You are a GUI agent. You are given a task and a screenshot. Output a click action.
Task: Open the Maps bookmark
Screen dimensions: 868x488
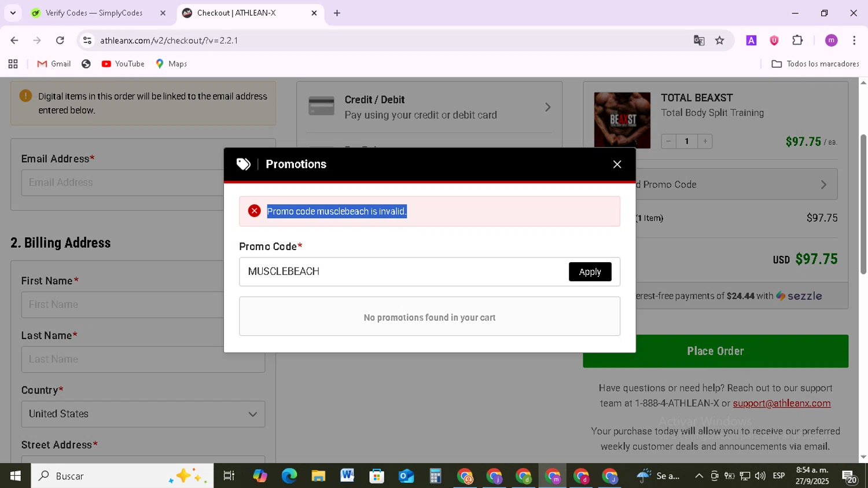coord(171,64)
